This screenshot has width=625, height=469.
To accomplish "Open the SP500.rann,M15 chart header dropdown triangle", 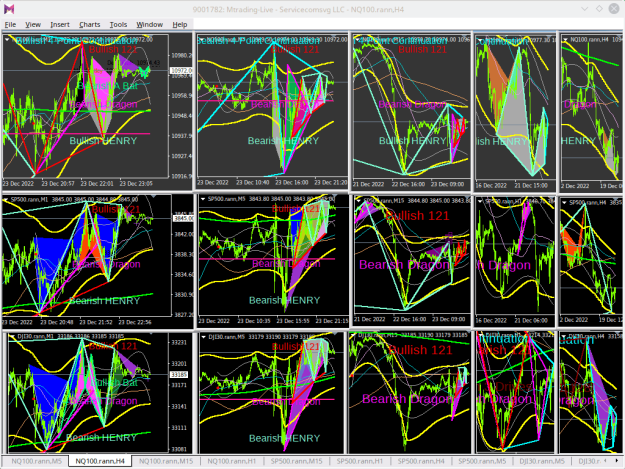I will pyautogui.click(x=358, y=200).
